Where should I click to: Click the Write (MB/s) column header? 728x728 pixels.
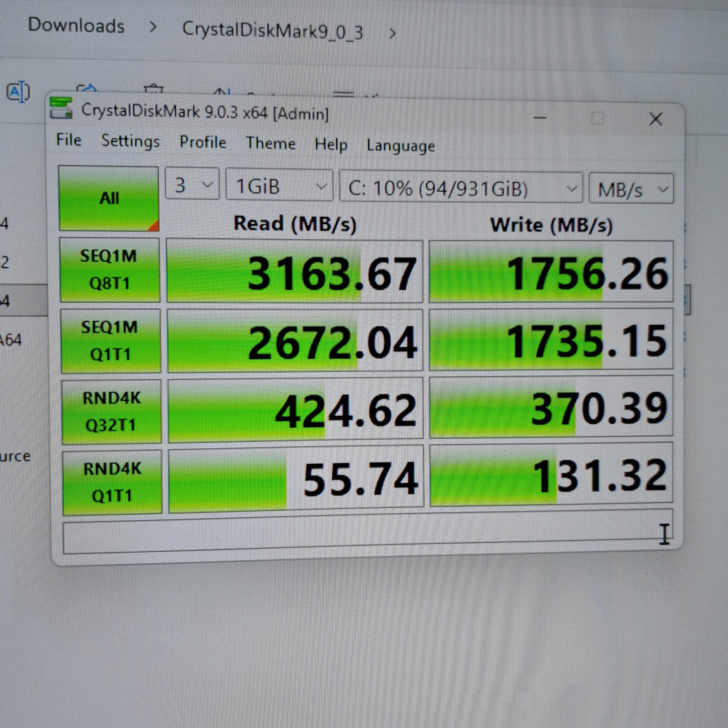pos(551,225)
